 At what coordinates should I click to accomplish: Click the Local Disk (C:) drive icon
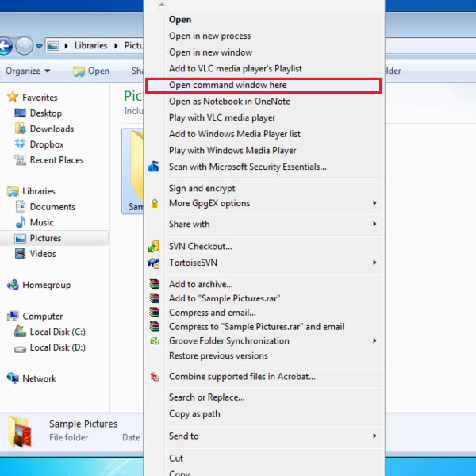[20, 332]
